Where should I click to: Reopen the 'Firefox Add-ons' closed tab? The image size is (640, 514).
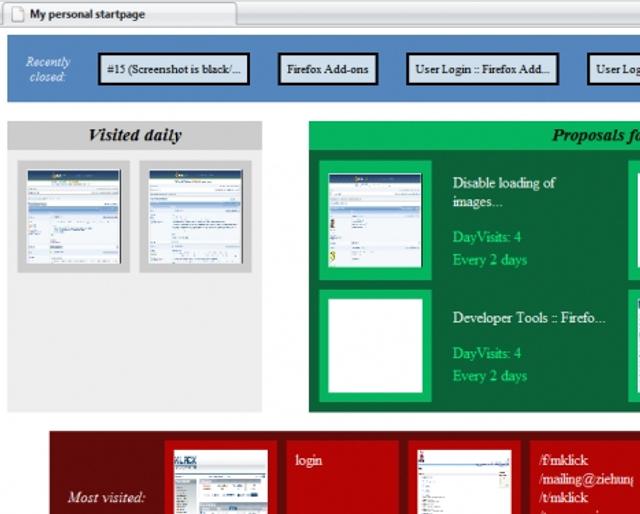(328, 69)
